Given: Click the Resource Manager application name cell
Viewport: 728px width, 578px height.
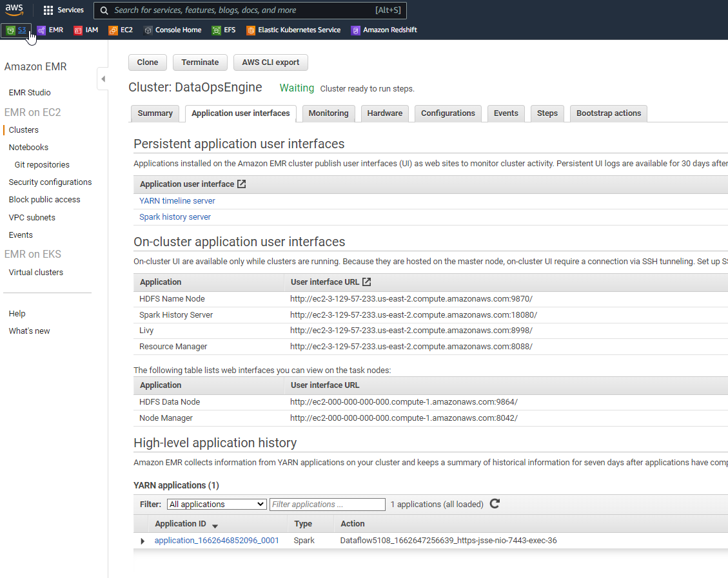Looking at the screenshot, I should point(173,347).
